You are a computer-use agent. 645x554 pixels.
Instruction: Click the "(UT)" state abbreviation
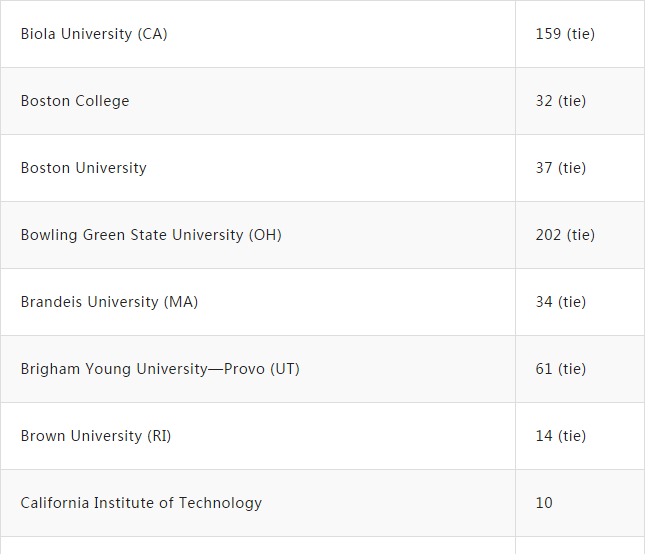tap(285, 369)
